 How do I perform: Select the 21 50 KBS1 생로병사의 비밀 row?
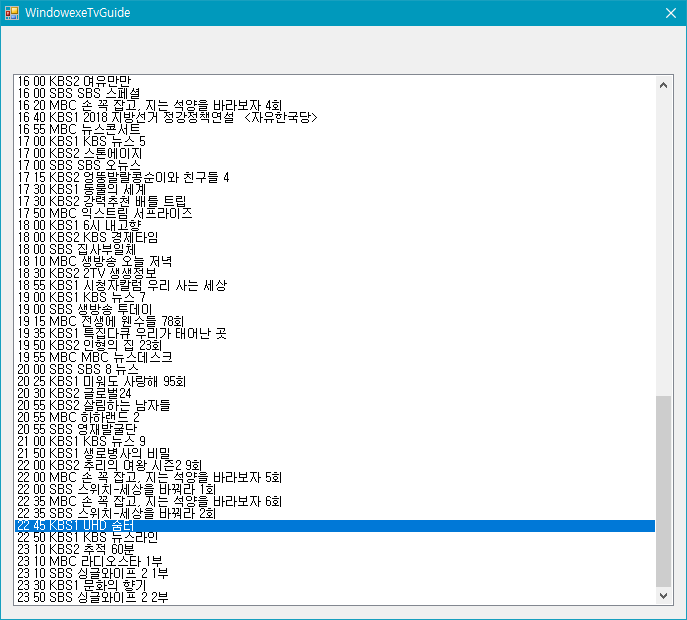coord(335,453)
